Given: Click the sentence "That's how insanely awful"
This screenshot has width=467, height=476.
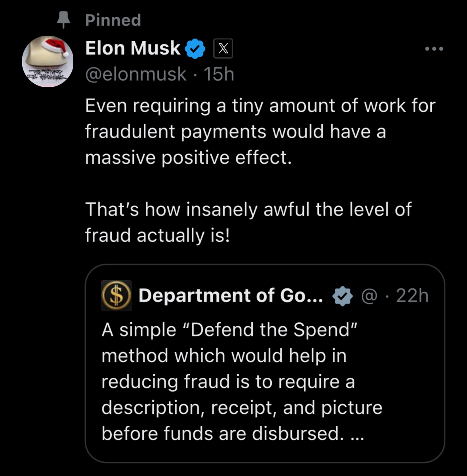Looking at the screenshot, I should 248,209.
